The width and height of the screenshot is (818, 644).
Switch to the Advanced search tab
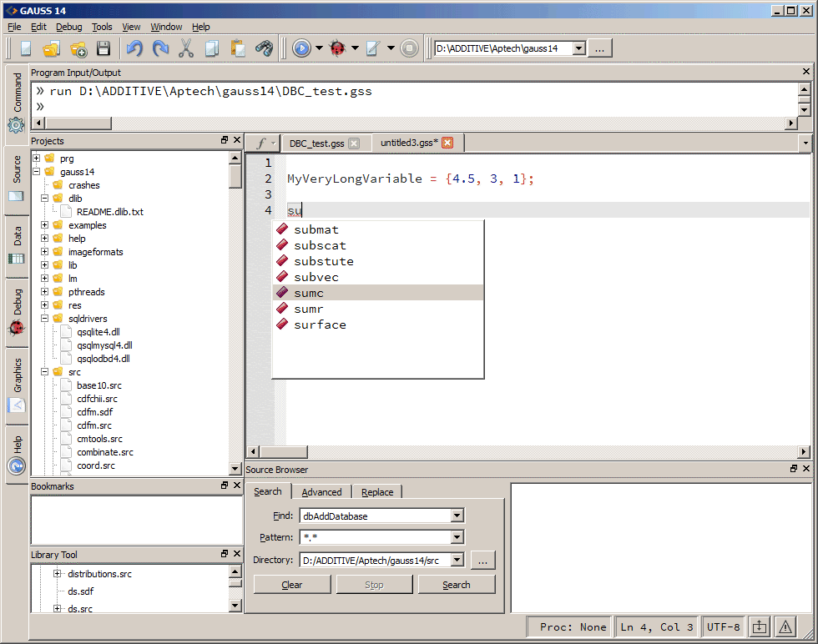(321, 491)
